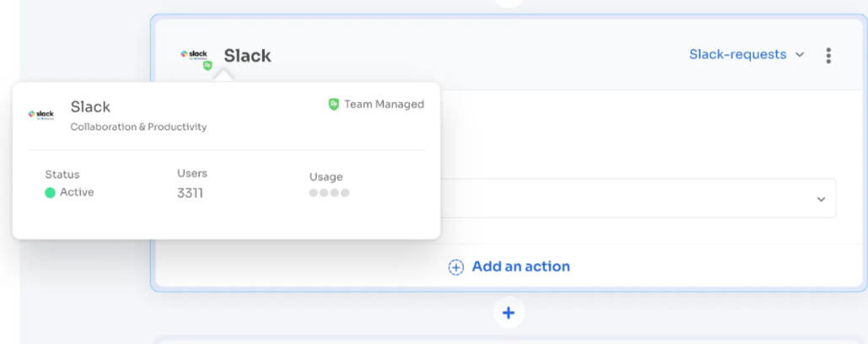
Task: Click the round plus button below the Slack card
Action: (x=509, y=313)
